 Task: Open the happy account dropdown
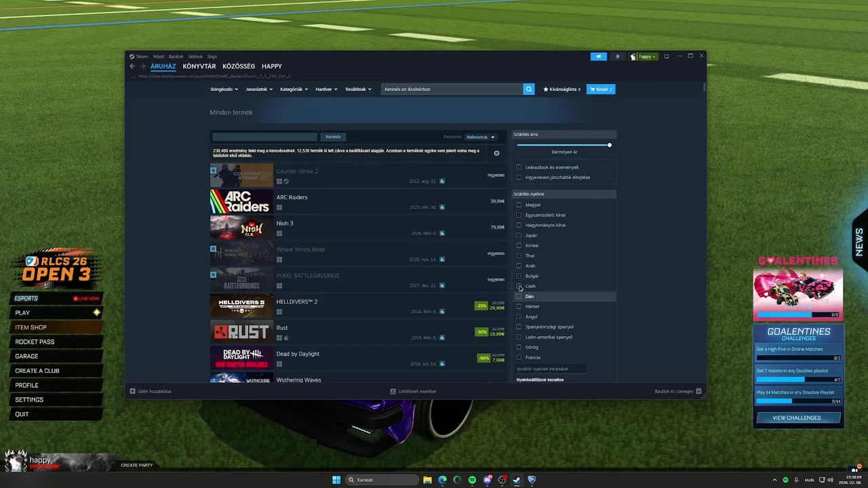(x=644, y=57)
